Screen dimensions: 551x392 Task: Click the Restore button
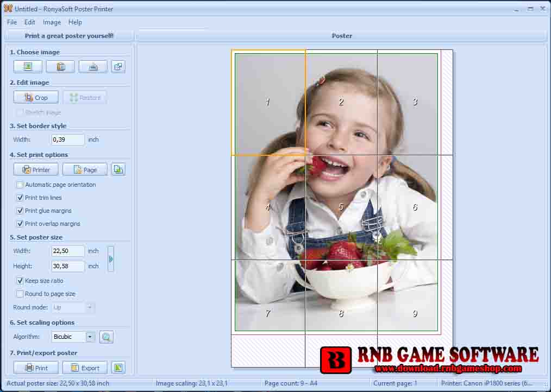pos(85,97)
